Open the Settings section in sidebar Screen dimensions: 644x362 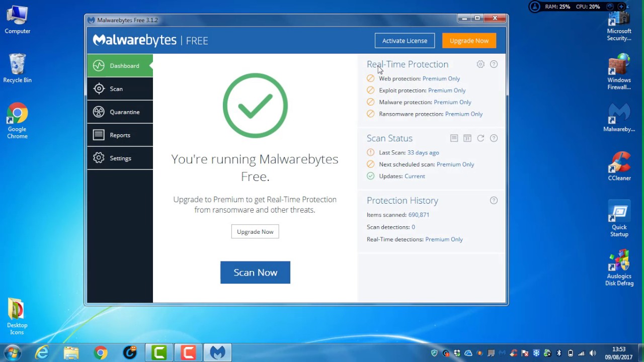point(120,158)
